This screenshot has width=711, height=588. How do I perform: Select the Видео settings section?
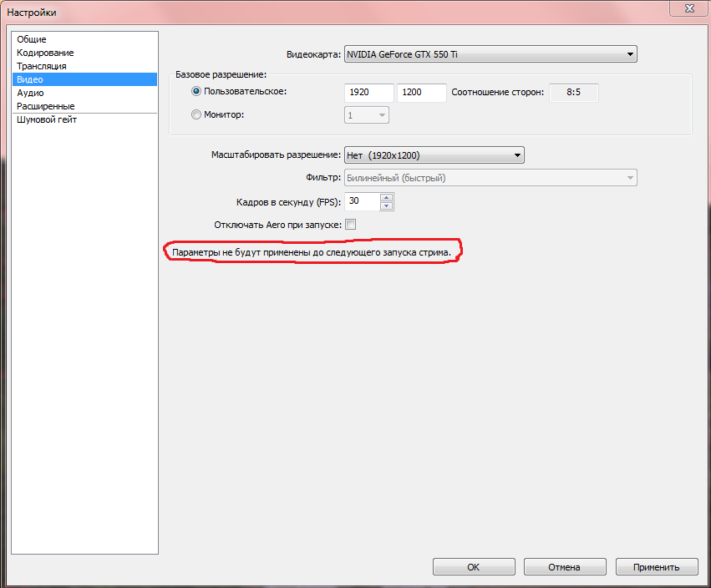tap(84, 79)
